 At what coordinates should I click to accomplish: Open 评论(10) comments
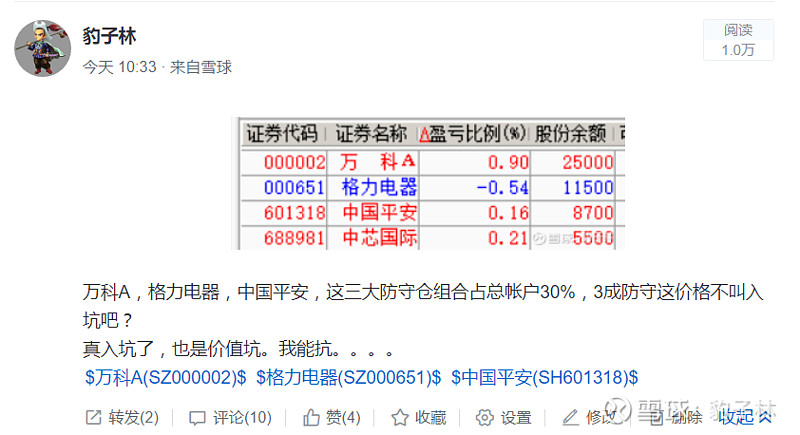tap(242, 418)
